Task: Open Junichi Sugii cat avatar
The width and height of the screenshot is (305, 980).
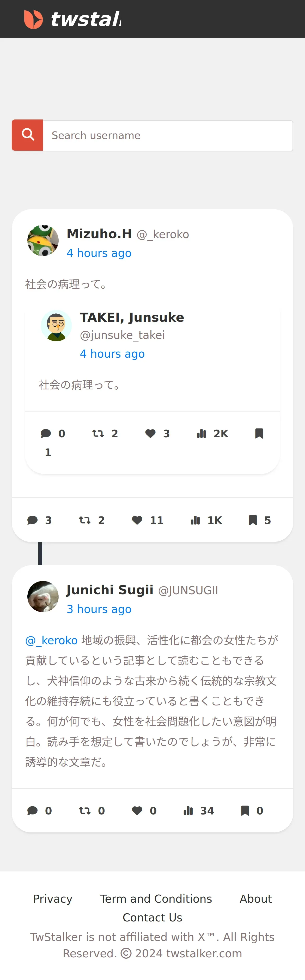Action: pyautogui.click(x=43, y=596)
